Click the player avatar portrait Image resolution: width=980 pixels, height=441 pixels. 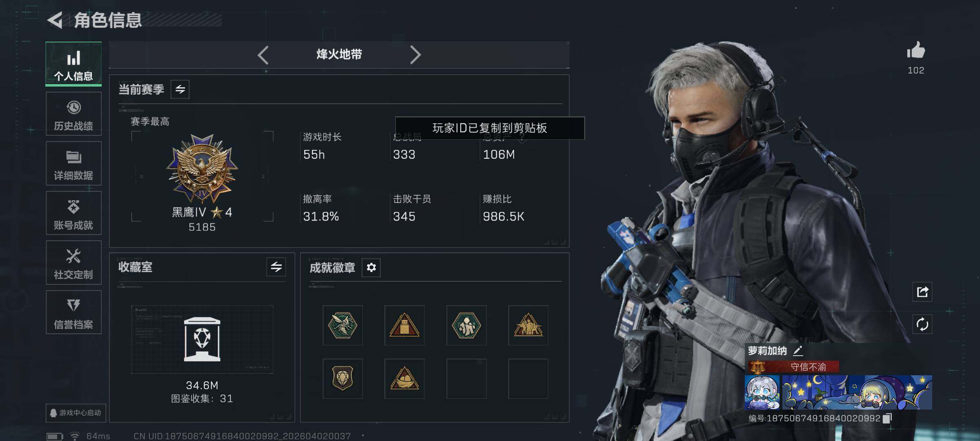[x=762, y=392]
